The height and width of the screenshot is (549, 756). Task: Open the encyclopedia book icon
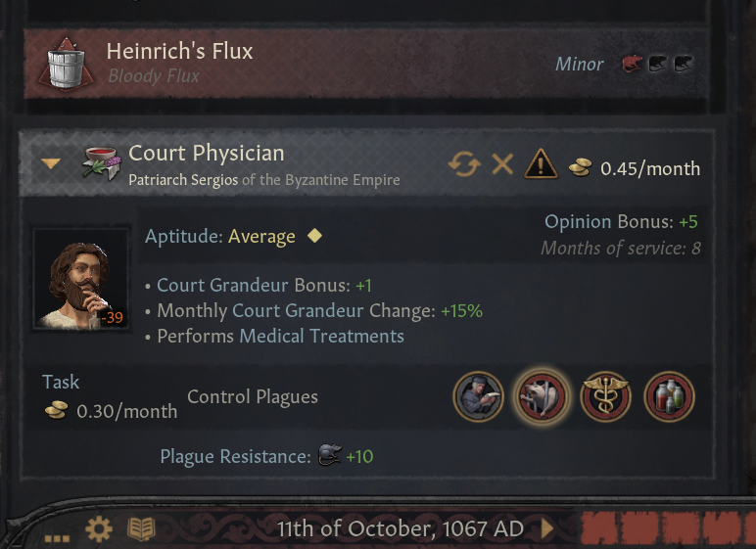coord(141,529)
